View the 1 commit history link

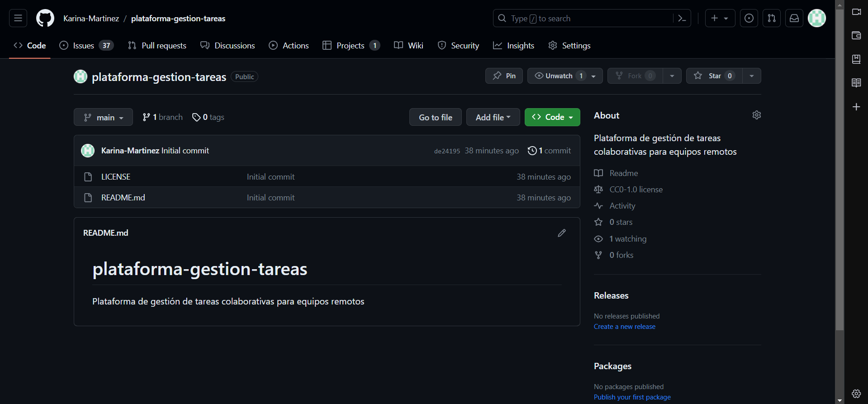(x=549, y=151)
